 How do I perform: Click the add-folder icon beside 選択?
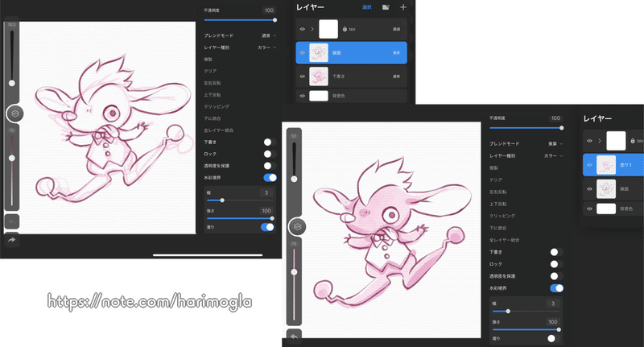(x=386, y=7)
